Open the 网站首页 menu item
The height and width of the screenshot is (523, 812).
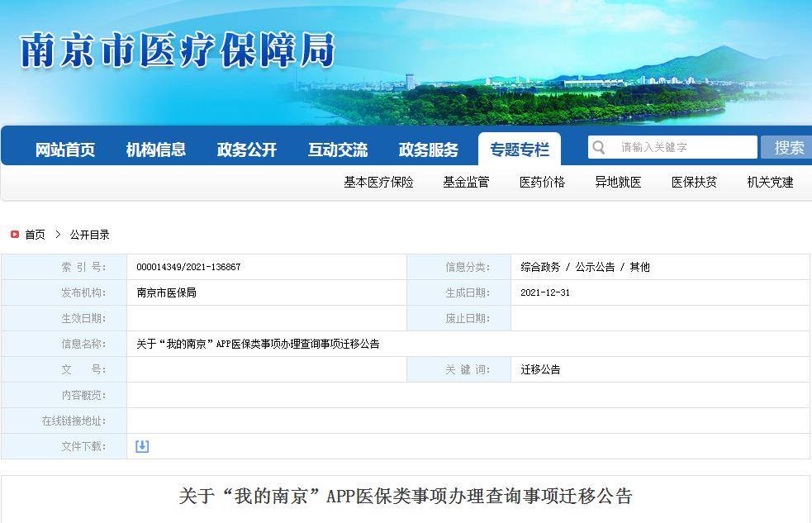coord(65,150)
